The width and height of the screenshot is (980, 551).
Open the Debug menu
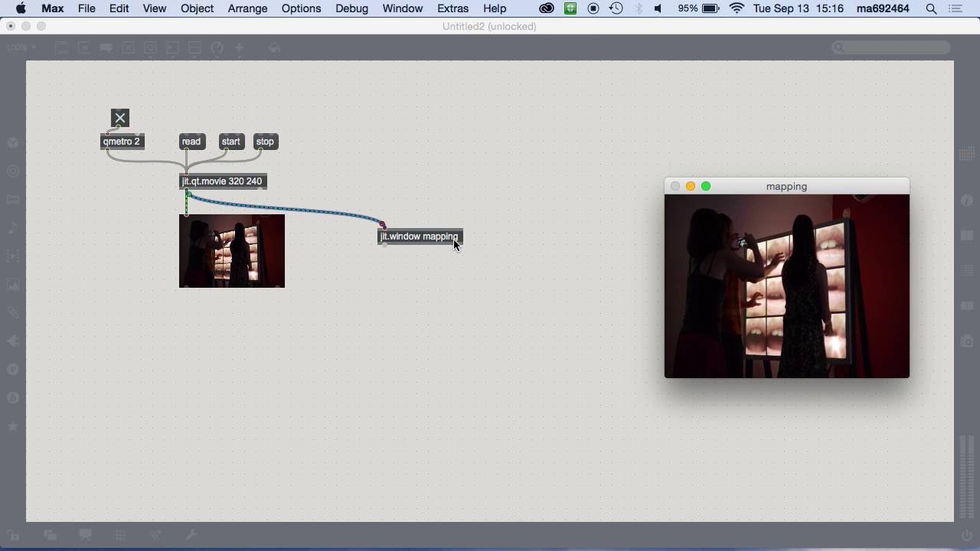coord(351,8)
